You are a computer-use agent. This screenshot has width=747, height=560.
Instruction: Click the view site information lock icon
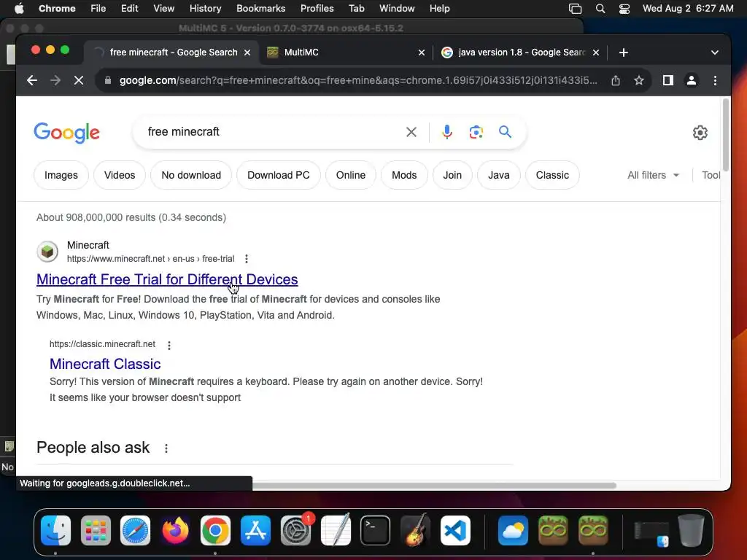click(108, 80)
